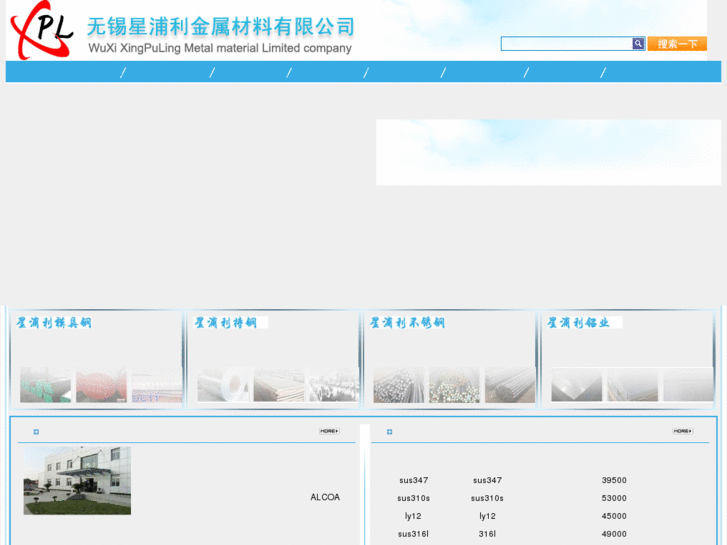This screenshot has width=727, height=545.
Task: Open the first round-bar thumbnail under 星浦利不锈钢
Action: (399, 385)
